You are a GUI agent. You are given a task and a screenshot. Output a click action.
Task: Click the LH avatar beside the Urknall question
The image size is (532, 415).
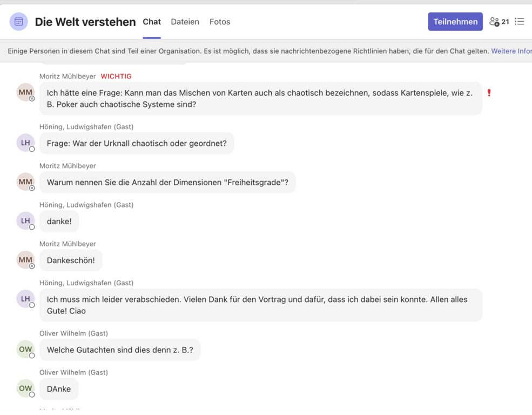25,143
